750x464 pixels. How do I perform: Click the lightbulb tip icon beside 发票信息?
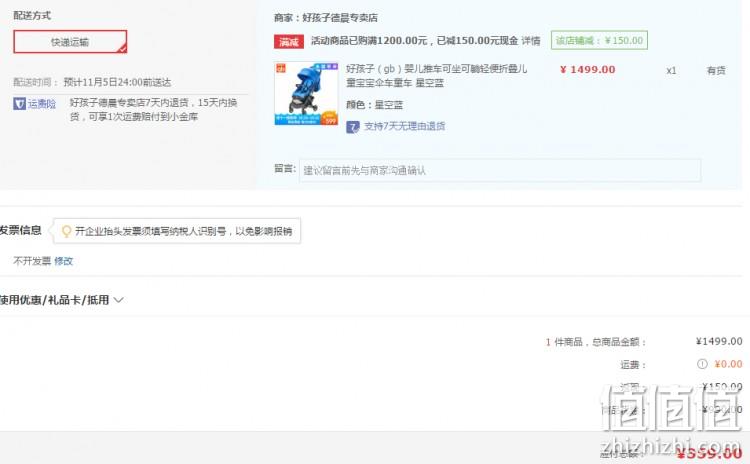tap(66, 232)
